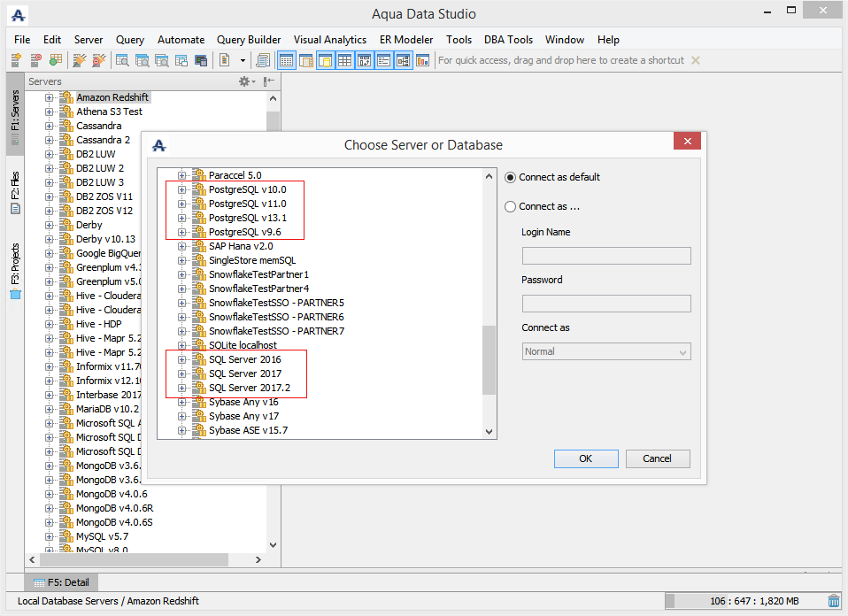Click the garbage collection trash icon
This screenshot has width=848, height=616.
pos(833,601)
